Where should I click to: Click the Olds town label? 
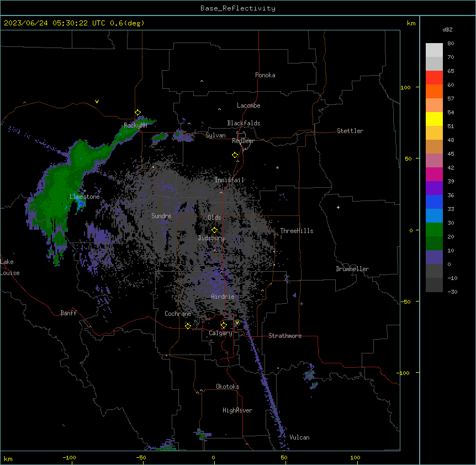coord(214,218)
